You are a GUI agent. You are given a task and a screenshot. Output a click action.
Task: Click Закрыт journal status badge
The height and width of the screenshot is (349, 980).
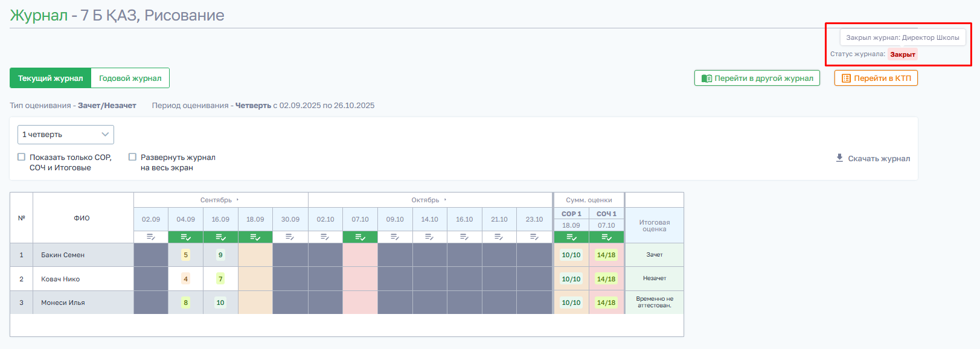(x=903, y=54)
